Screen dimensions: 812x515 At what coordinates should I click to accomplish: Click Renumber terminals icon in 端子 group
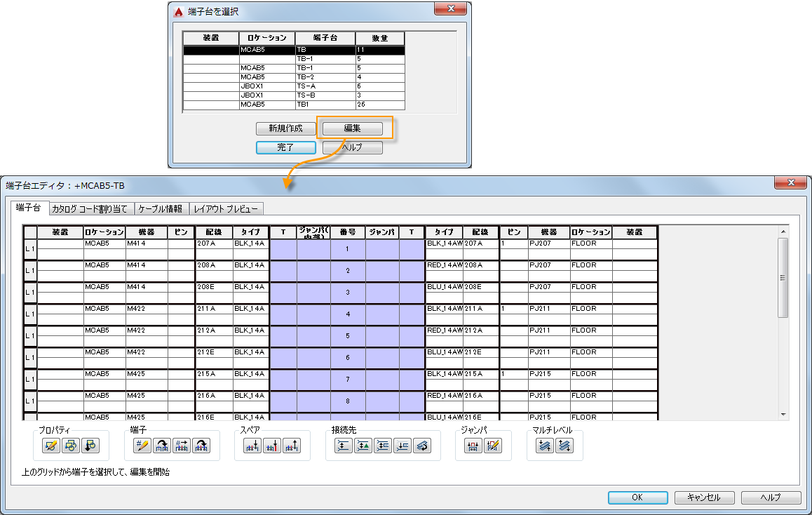[x=181, y=446]
